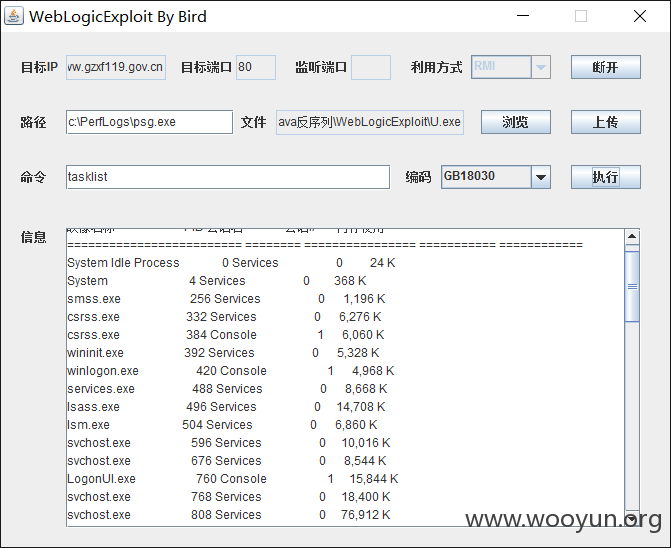Open the 利用方式 RMI dropdown arrow
Screen dimensions: 671x548
click(541, 67)
